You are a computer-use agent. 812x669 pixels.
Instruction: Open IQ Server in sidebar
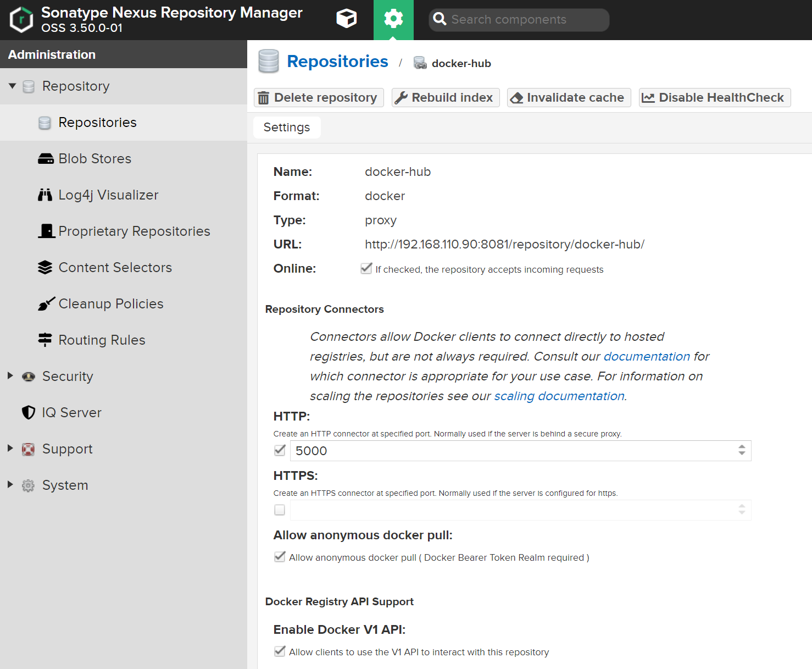(124, 413)
